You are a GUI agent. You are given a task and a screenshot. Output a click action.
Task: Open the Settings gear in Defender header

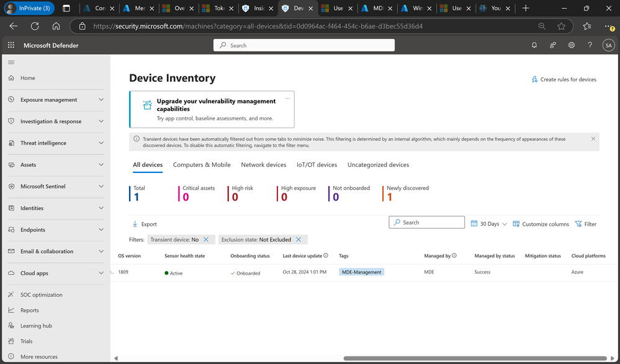(x=572, y=45)
